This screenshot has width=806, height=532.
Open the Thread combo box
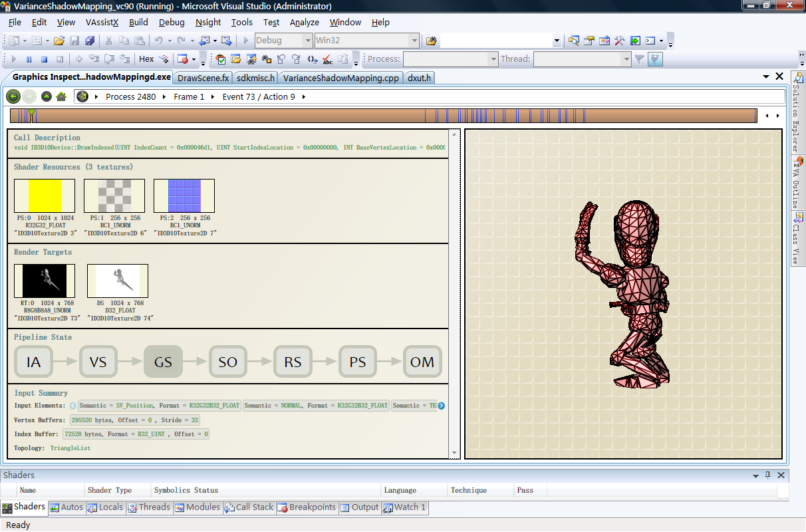(x=582, y=59)
